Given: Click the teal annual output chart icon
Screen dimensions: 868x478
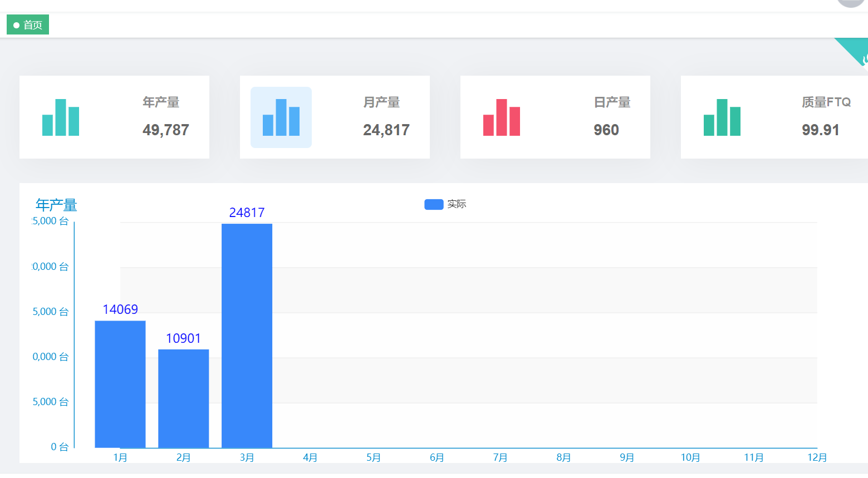Looking at the screenshot, I should click(61, 117).
